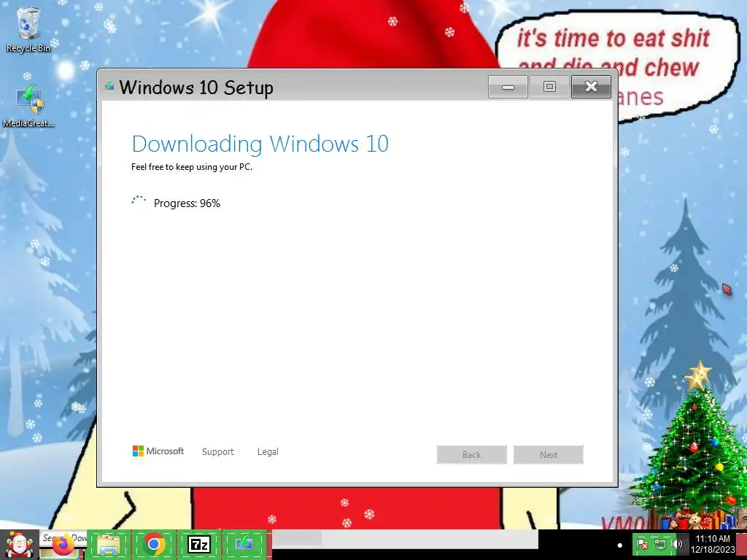
Task: Open the volume speaker tray icon
Action: click(676, 544)
